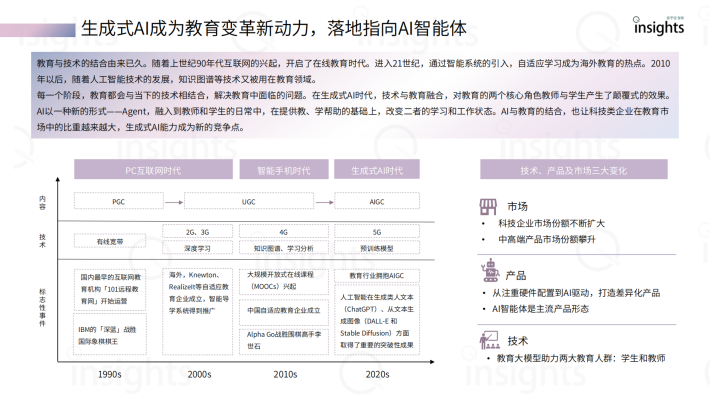The width and height of the screenshot is (710, 399).
Task: Click the Alpha Go event box
Action: pos(284,341)
